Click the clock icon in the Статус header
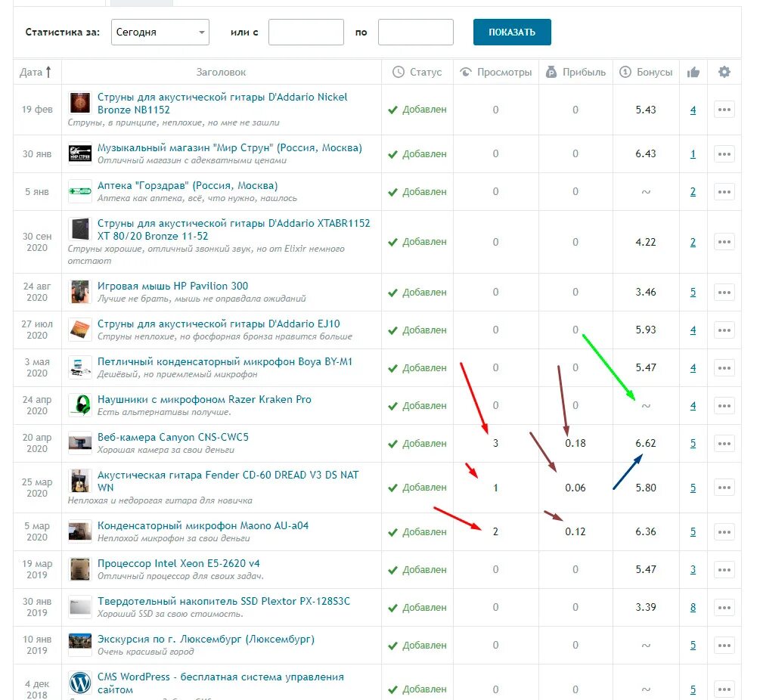Screen dimensions: 760x700 click(398, 72)
